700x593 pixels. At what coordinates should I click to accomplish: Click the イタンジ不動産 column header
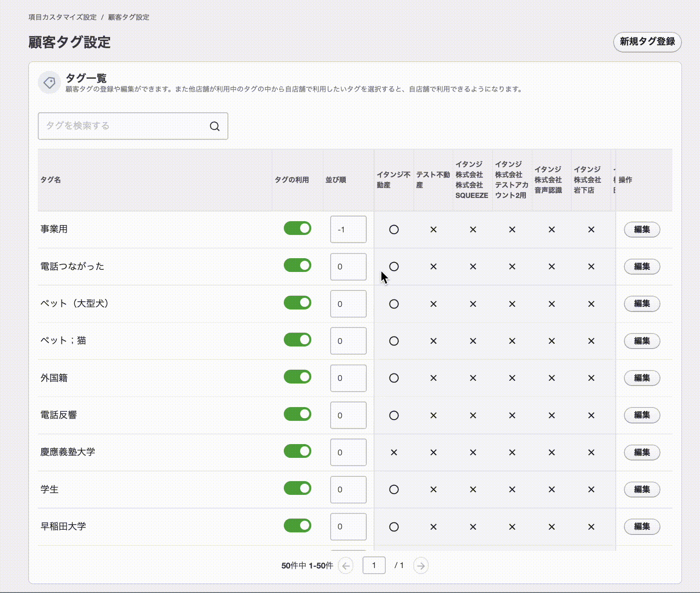(393, 180)
